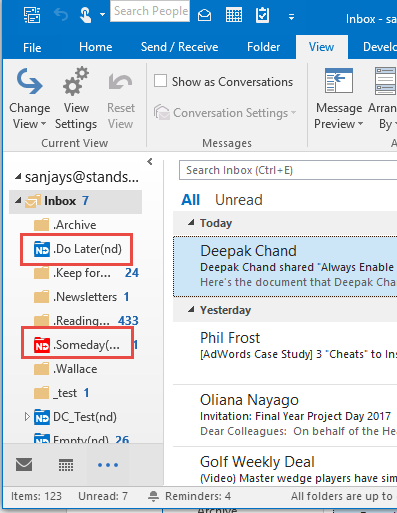Filter messages by Unread
Viewport: 397px width, 513px height.
point(239,200)
